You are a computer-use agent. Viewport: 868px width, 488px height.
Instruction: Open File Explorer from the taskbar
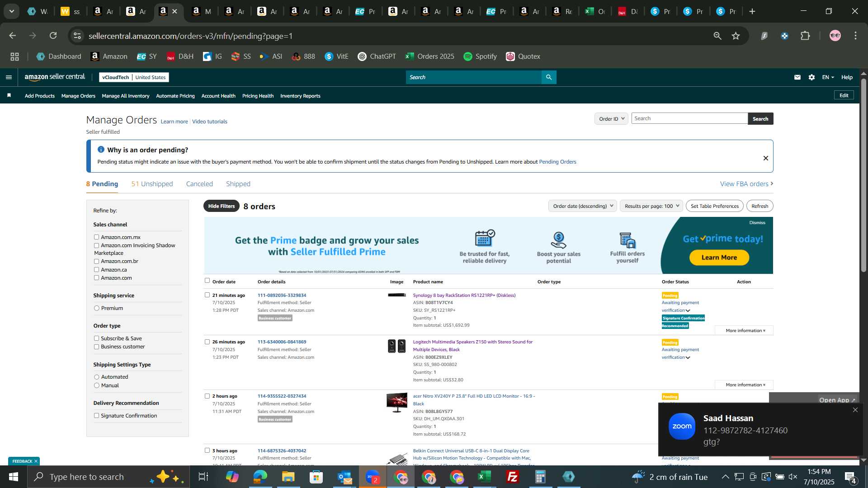pos(288,477)
